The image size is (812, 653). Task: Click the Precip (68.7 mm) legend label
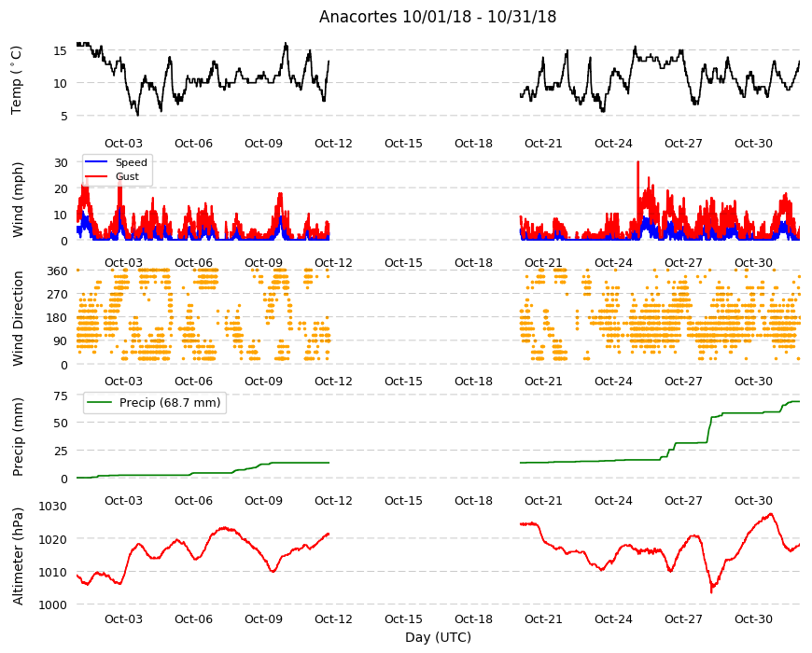pyautogui.click(x=170, y=402)
